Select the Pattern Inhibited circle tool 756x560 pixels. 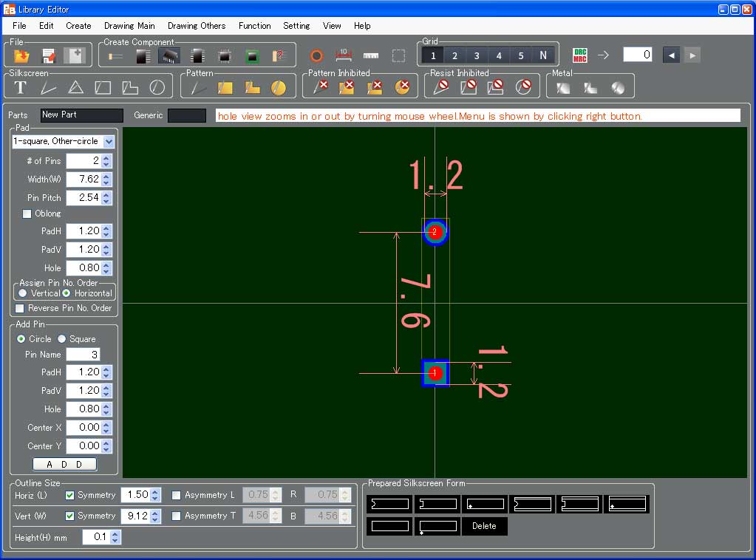click(x=402, y=86)
